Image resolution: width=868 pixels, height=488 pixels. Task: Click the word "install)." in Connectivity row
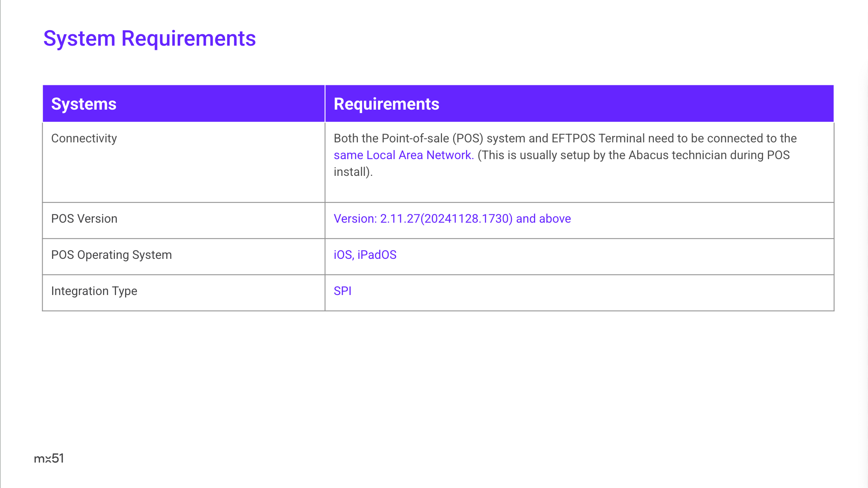tap(353, 172)
